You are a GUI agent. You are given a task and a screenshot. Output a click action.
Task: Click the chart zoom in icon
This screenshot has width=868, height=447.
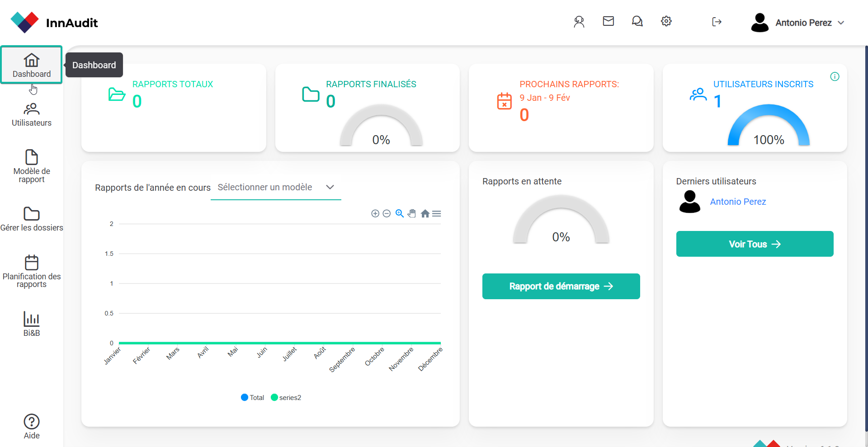375,214
